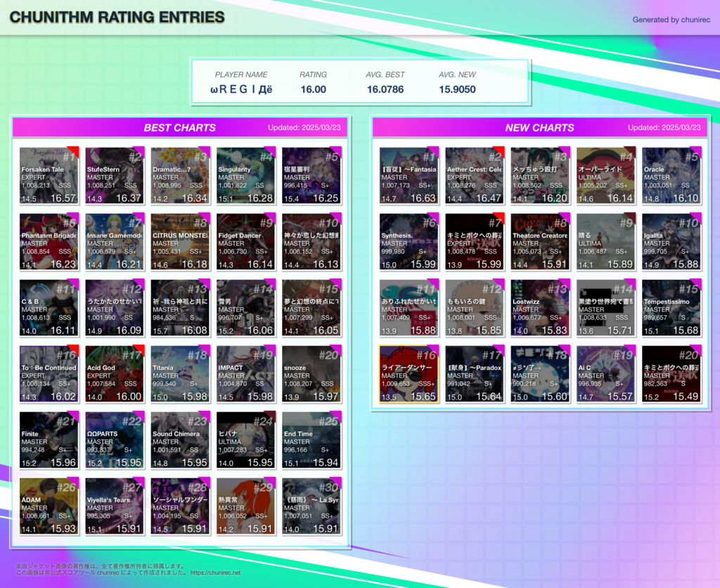Open the Sound Chimera entry

pos(180,440)
